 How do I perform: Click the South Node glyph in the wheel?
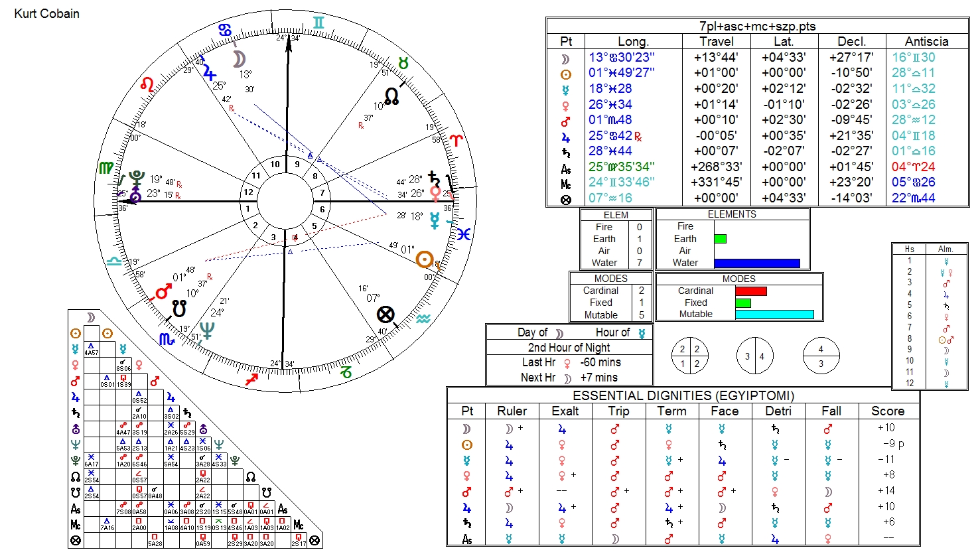click(x=179, y=308)
